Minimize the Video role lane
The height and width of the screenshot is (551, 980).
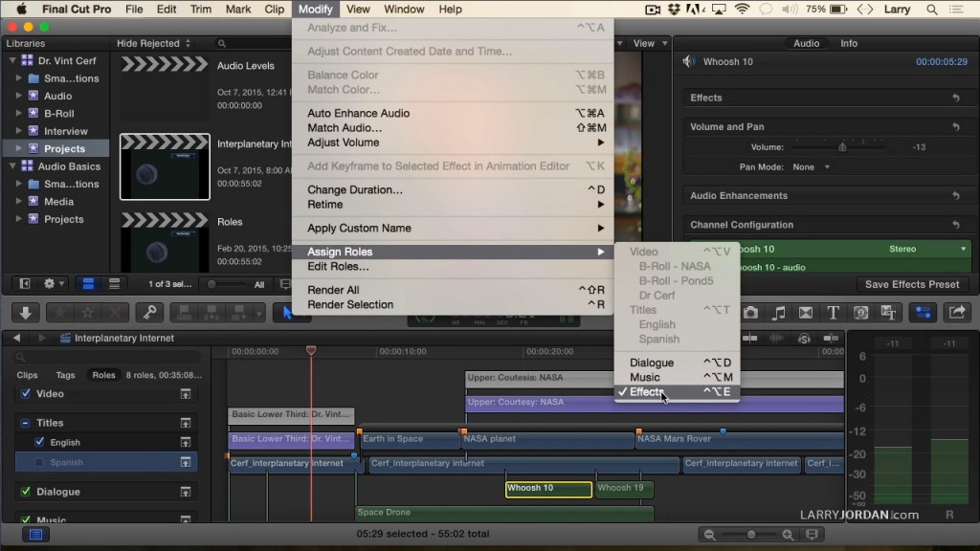pos(186,393)
